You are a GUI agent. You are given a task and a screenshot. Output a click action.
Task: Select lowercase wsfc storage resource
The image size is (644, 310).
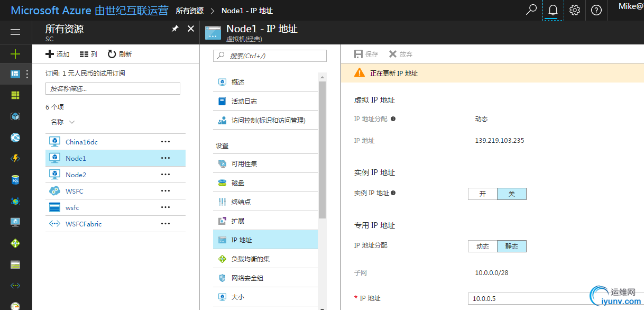[115, 207]
